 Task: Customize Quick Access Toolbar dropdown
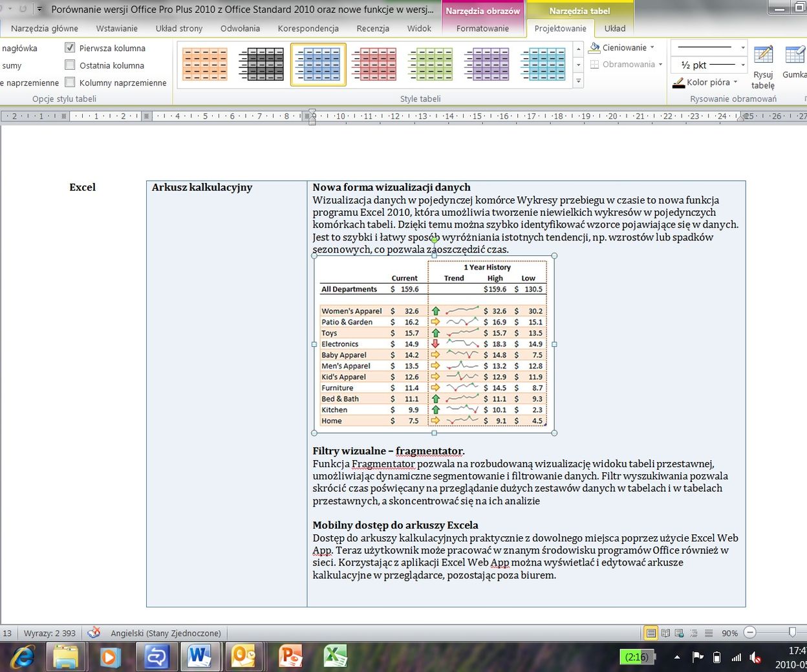click(x=39, y=9)
